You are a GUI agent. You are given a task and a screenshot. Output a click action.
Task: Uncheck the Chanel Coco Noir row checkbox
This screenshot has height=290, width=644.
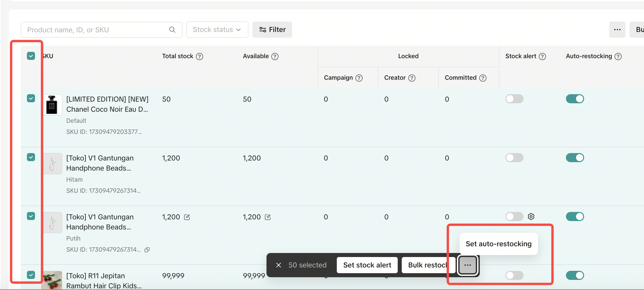[31, 98]
